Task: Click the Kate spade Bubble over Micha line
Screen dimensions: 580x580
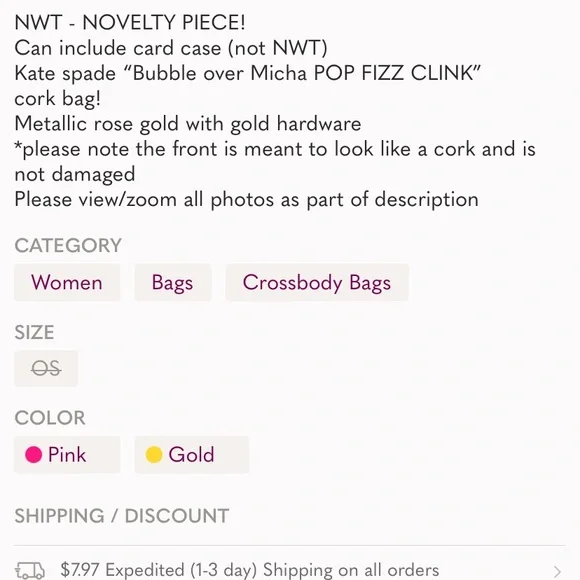Action: 247,73
